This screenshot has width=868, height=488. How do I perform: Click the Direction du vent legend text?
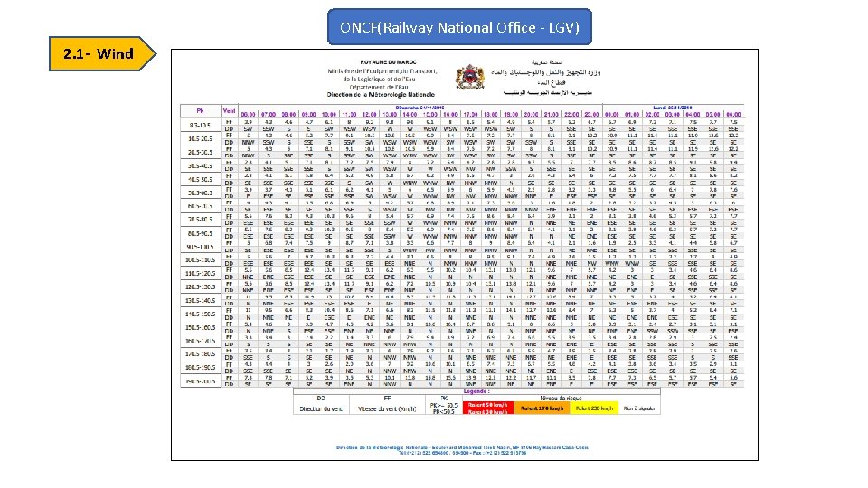(321, 408)
